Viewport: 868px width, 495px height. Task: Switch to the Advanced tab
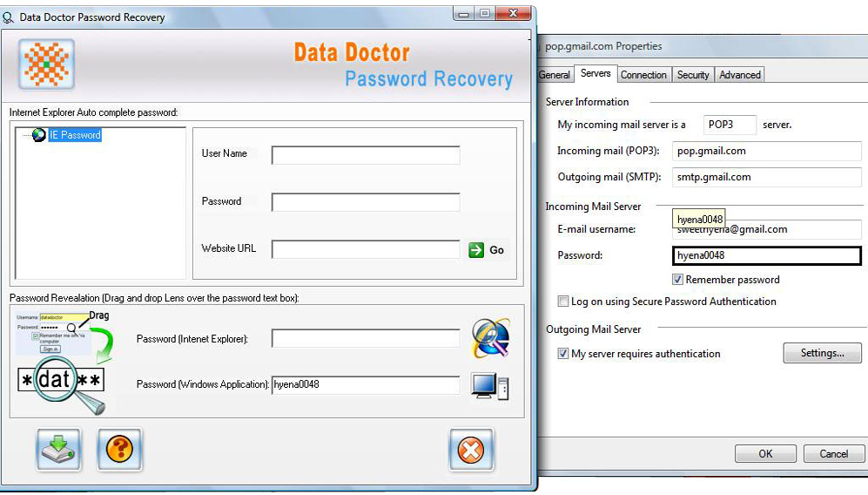(x=740, y=75)
